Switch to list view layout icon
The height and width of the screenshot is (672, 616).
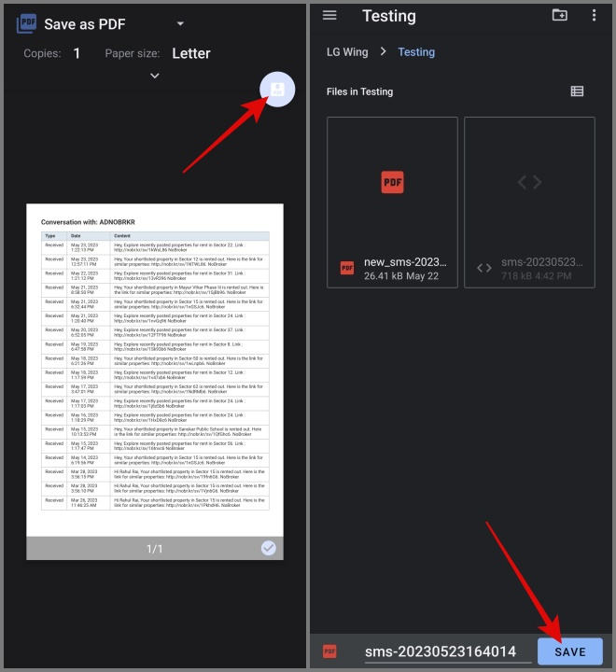tap(577, 91)
